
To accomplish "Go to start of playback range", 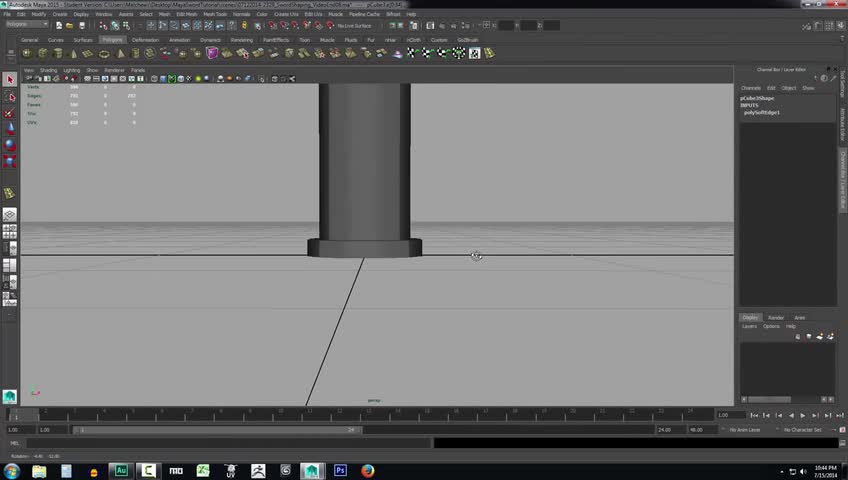I will click(754, 415).
